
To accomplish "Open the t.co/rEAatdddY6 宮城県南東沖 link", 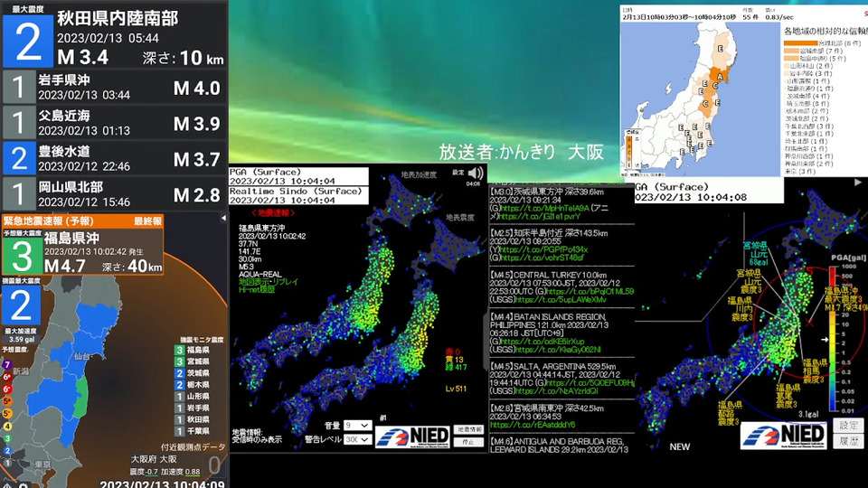I will pos(533,425).
